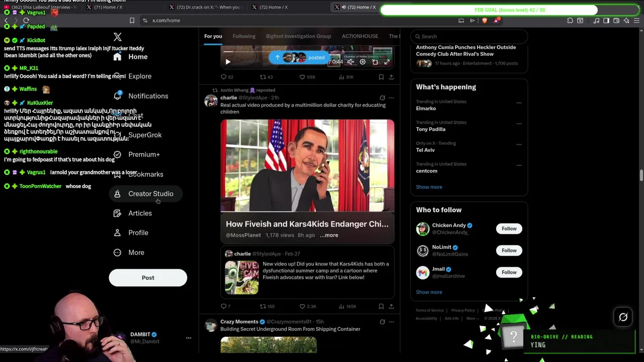Open the Obama video thumbnail
Viewport: 644px width, 362px height.
307,165
